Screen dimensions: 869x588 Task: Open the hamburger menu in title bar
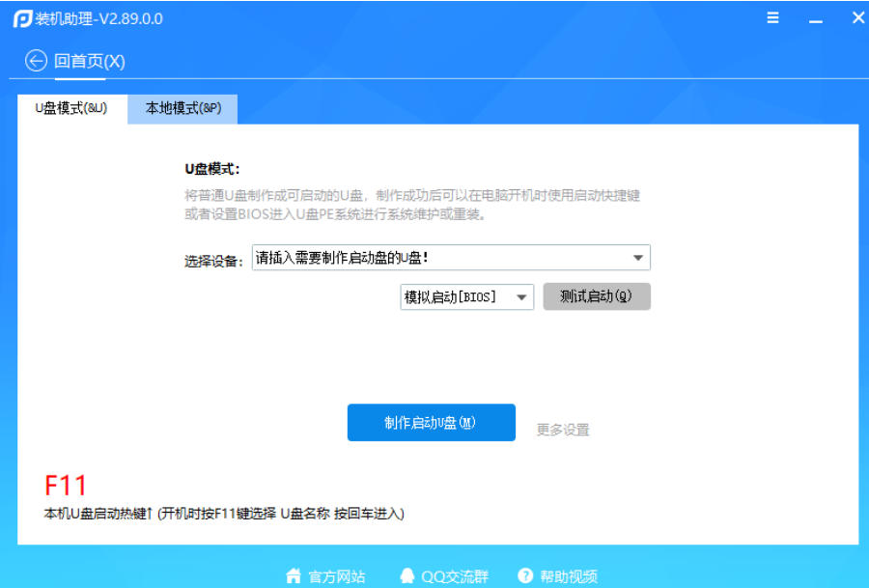pyautogui.click(x=772, y=17)
